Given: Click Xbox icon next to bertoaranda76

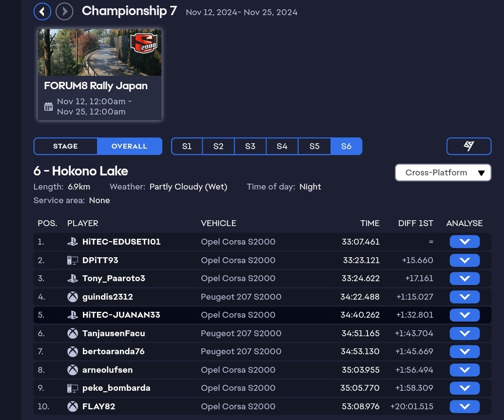Looking at the screenshot, I should 73,352.
